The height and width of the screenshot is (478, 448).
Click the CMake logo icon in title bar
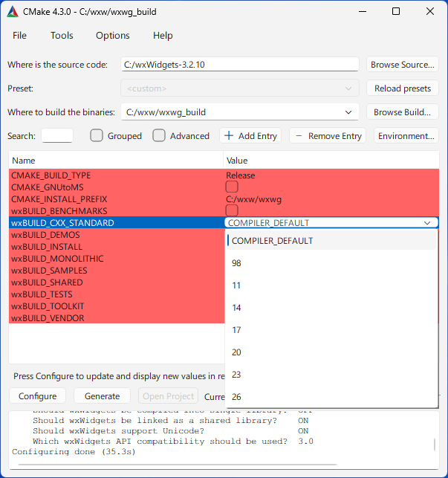coord(13,12)
